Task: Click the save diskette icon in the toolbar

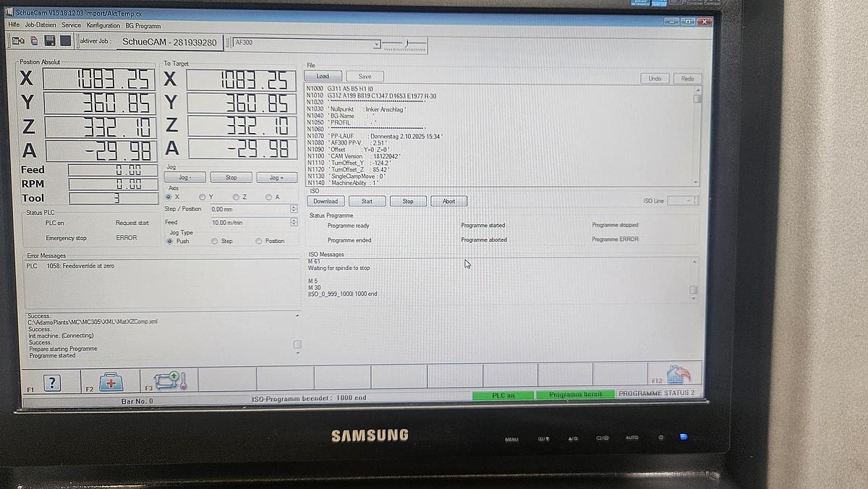Action: tap(49, 41)
